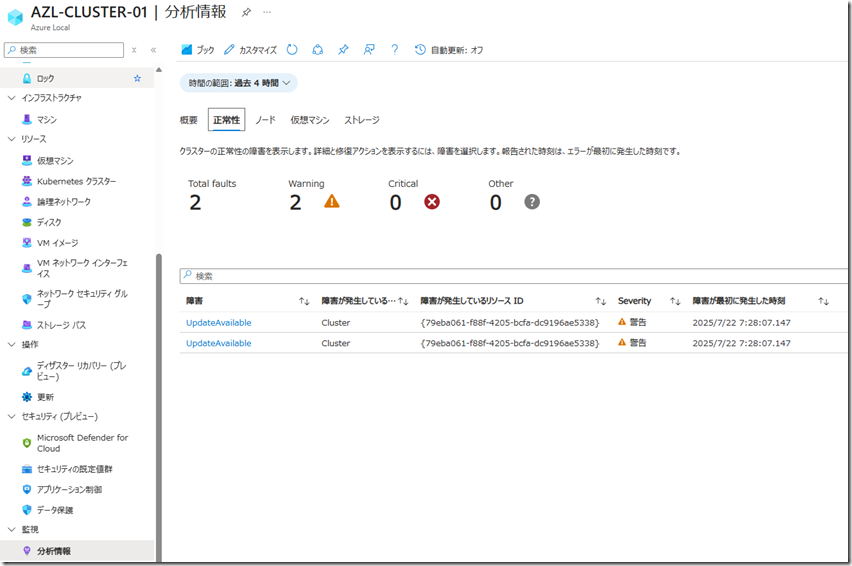Open the first UpdateAvailable fault link
The width and height of the screenshot is (852, 566).
(218, 323)
